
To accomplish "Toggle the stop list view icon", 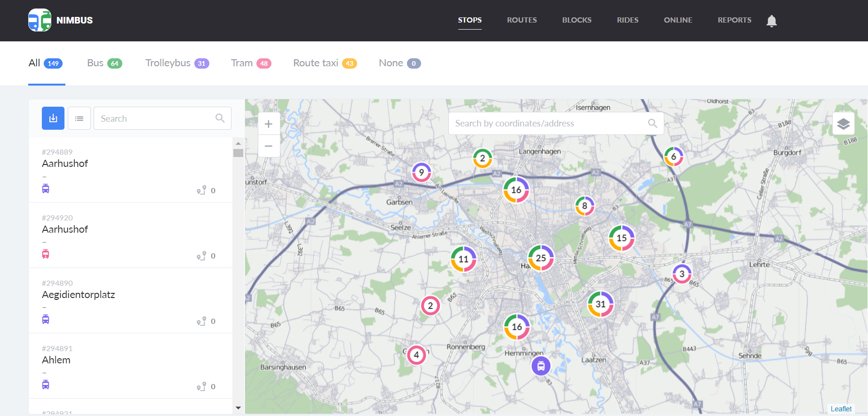I will pyautogui.click(x=79, y=118).
